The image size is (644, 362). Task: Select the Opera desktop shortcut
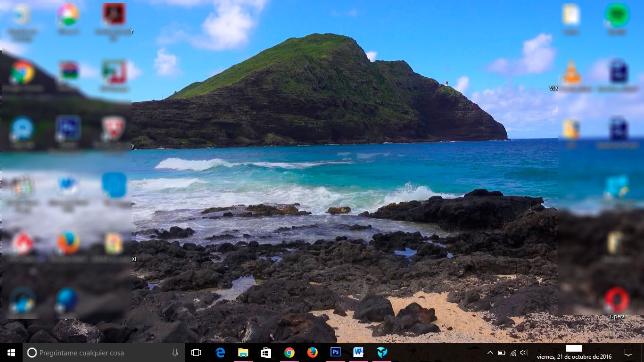tap(617, 303)
